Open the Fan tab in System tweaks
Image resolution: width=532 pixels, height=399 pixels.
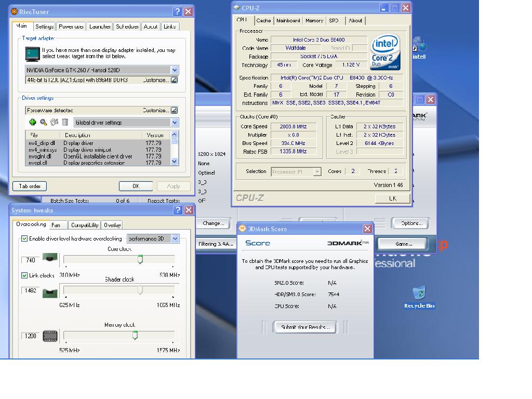[x=56, y=225]
